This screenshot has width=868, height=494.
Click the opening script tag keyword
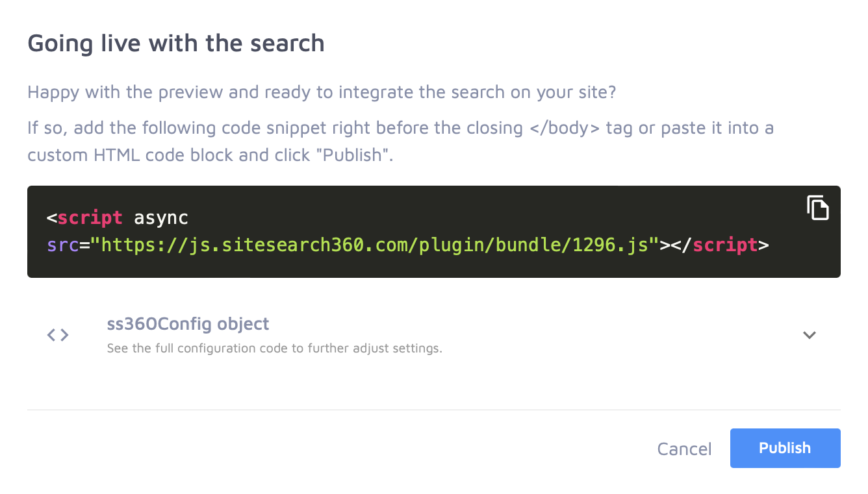[90, 217]
